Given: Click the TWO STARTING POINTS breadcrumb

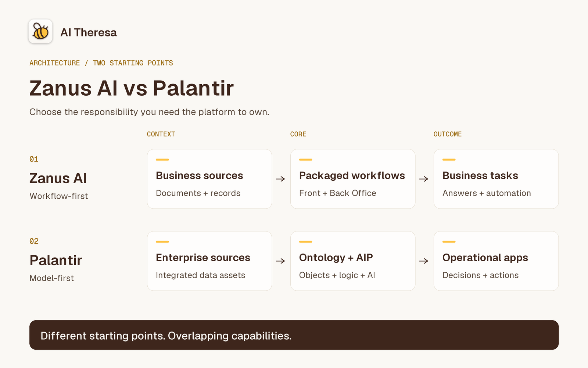Looking at the screenshot, I should click(x=133, y=63).
